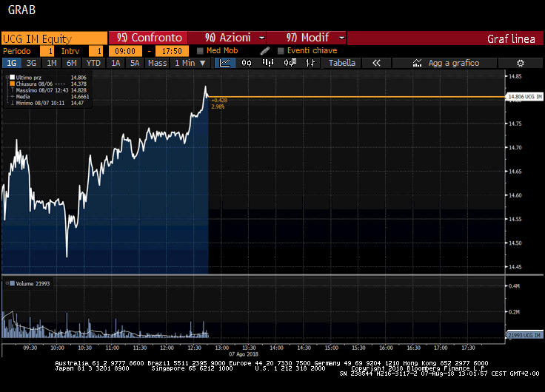Image resolution: width=545 pixels, height=392 pixels.
Task: Select the YTD period tab
Action: tap(93, 63)
